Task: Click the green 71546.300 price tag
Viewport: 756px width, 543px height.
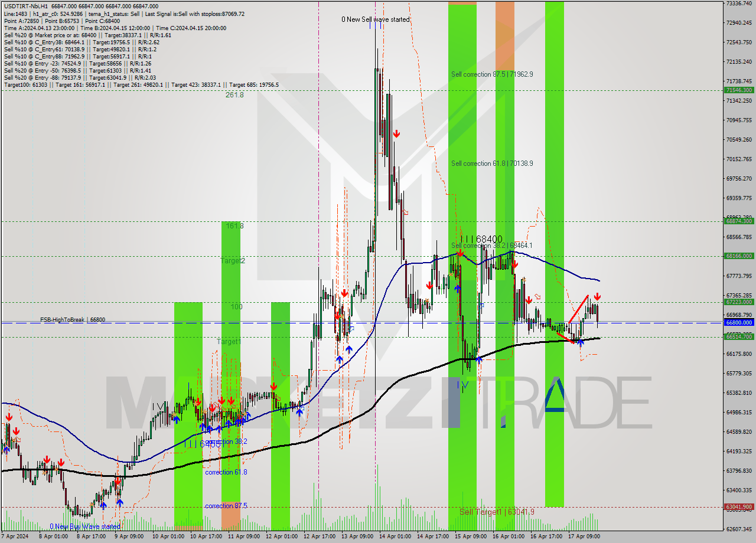Action: (738, 90)
